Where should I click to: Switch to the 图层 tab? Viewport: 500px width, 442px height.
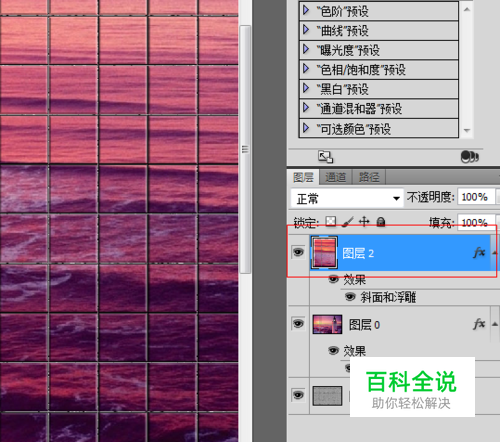click(303, 177)
